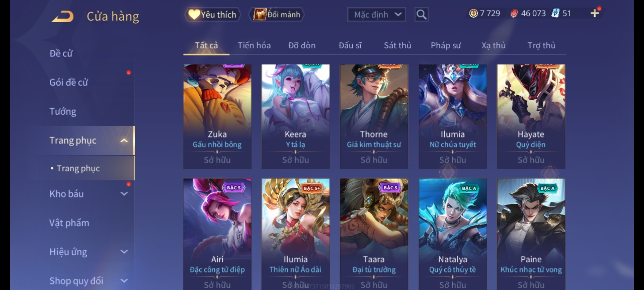Image resolution: width=644 pixels, height=290 pixels.
Task: Tap the chest icon for Đổi mảnh
Action: click(259, 15)
